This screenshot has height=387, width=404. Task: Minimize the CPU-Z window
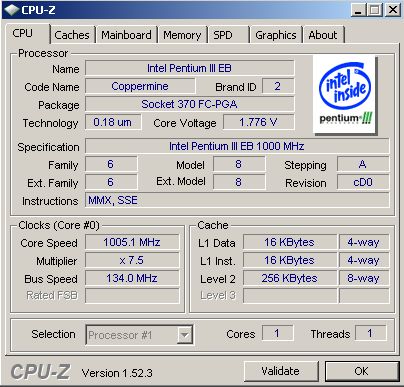tap(358, 10)
